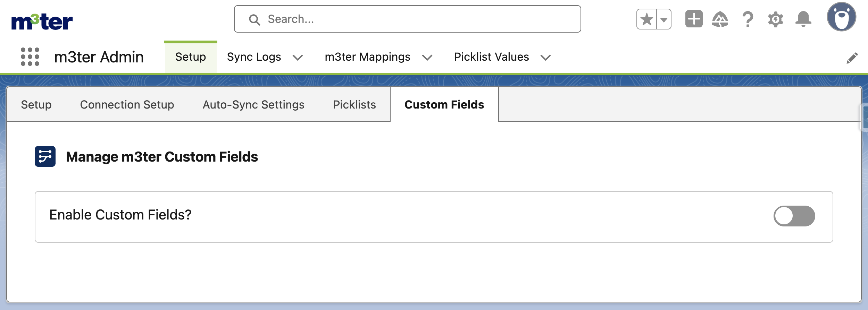Expand the Sync Logs dropdown chevron

[298, 58]
